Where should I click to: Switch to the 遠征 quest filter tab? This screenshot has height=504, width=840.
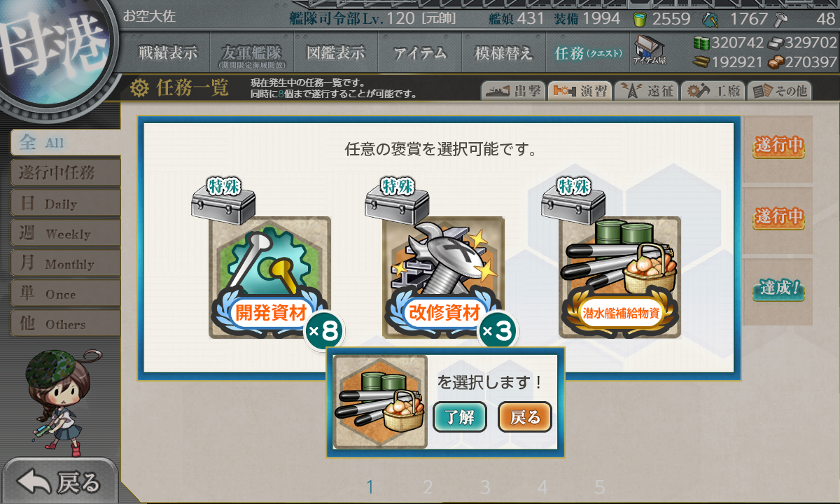[646, 91]
